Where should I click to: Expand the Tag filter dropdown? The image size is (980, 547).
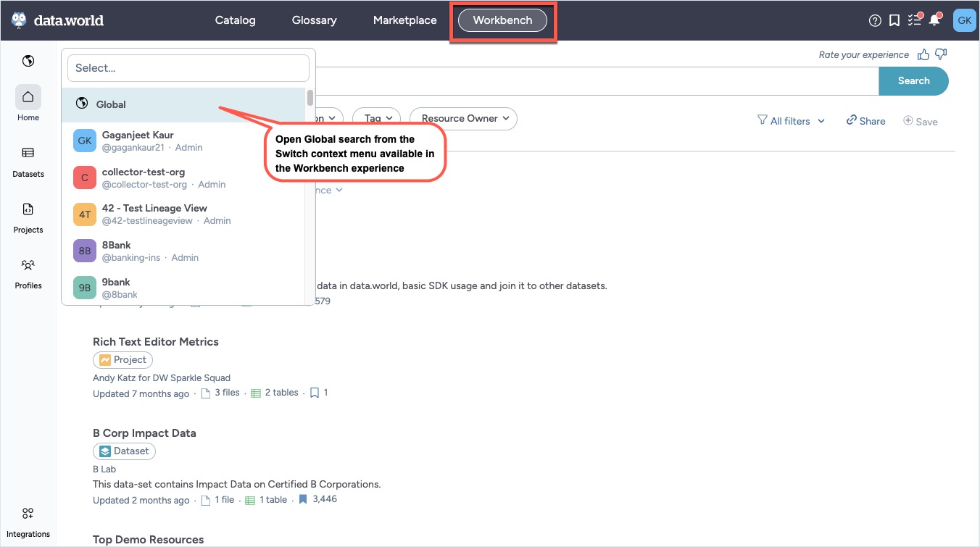click(x=376, y=118)
